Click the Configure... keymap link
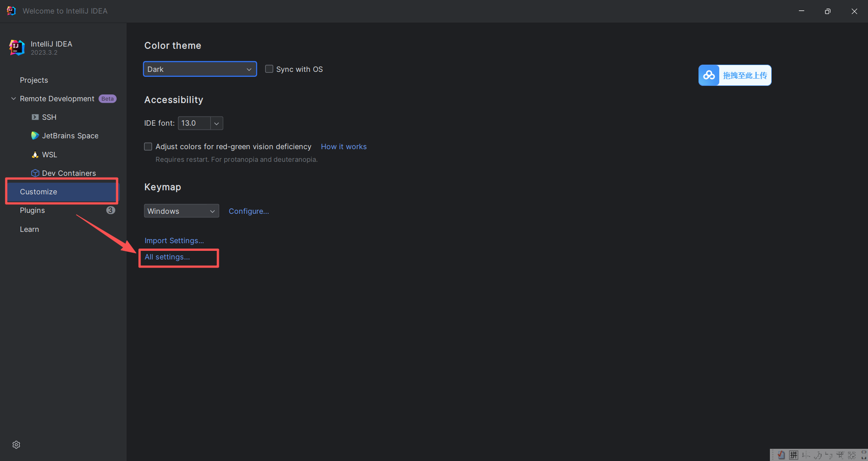 (x=249, y=211)
